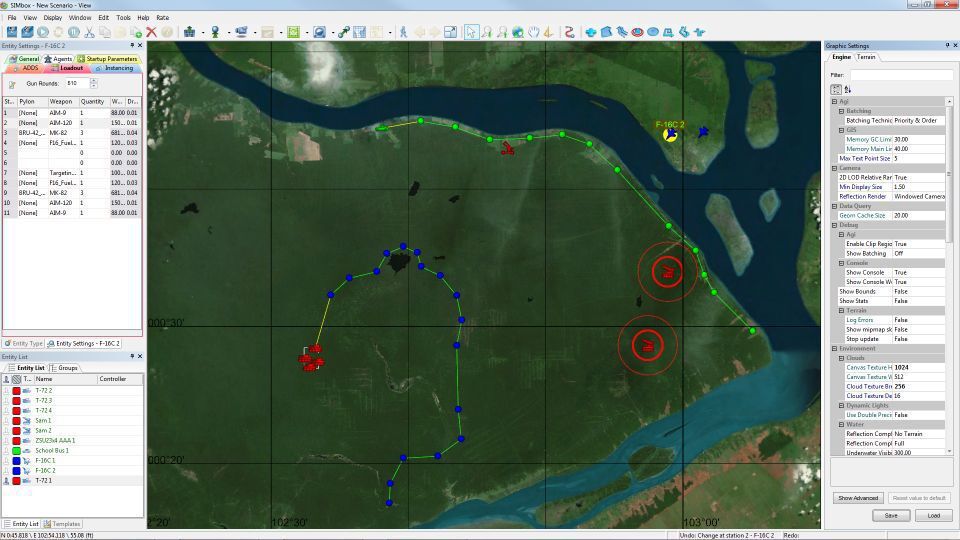Screen dimensions: 960x540
Task: Toggle control icon for Sam 1 row
Action: pyautogui.click(x=7, y=421)
